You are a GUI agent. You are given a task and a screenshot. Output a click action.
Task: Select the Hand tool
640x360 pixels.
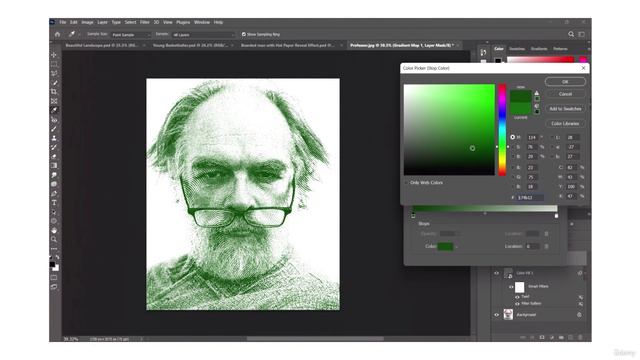coord(54,231)
